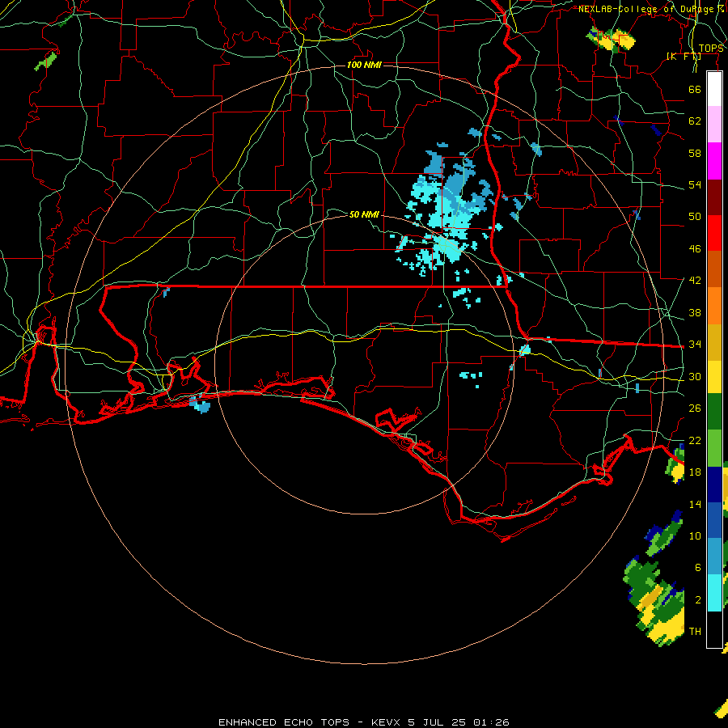728x728 pixels.
Task: Click the '50 NMI' range ring label
Action: click(x=364, y=214)
